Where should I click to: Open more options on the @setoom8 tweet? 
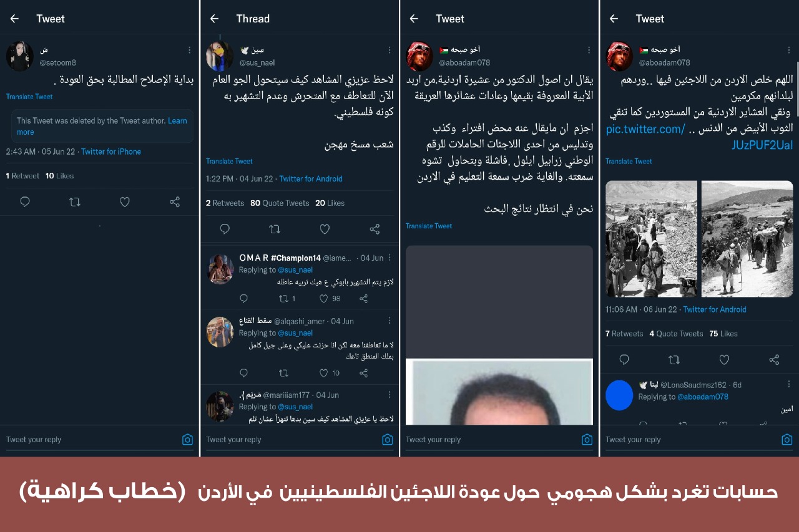pos(189,50)
